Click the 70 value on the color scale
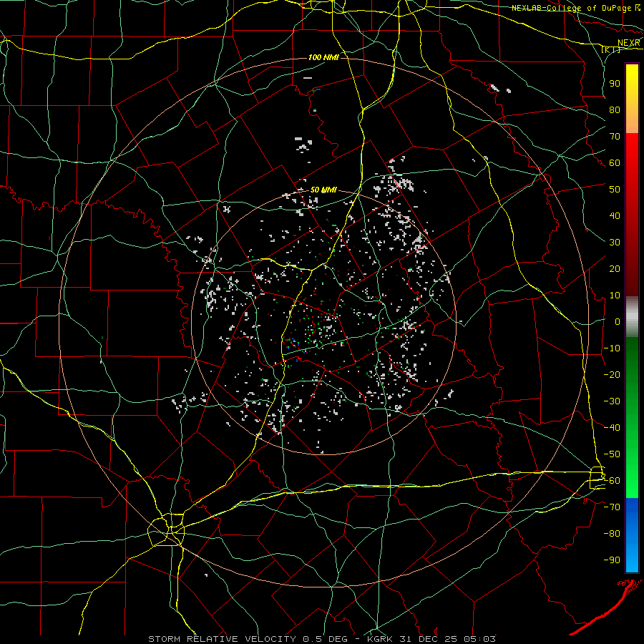 click(x=615, y=137)
